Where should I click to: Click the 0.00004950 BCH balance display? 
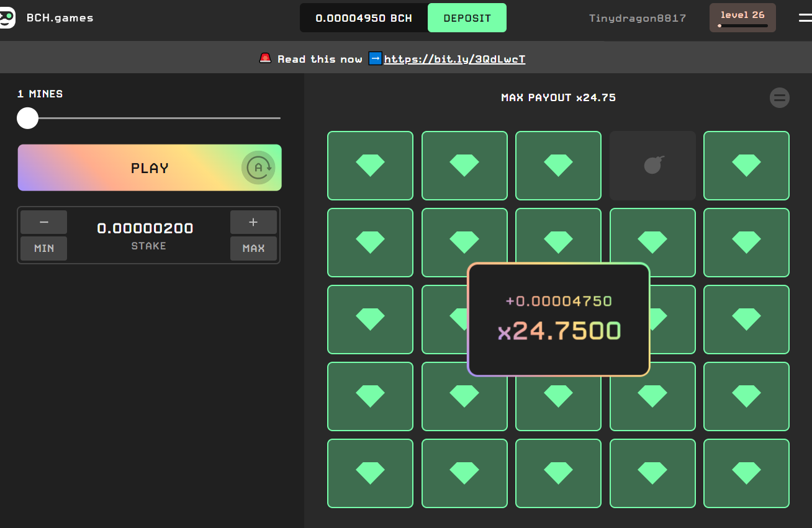[x=364, y=18]
